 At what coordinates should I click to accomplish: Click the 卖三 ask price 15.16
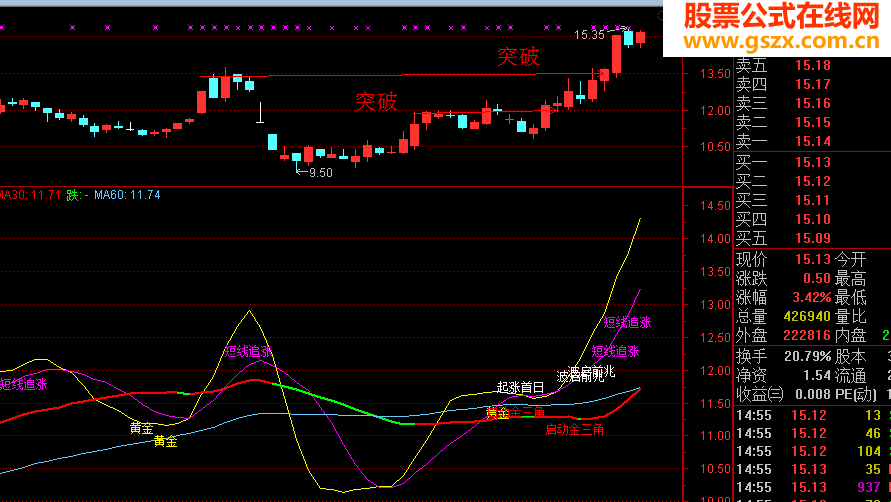point(813,103)
